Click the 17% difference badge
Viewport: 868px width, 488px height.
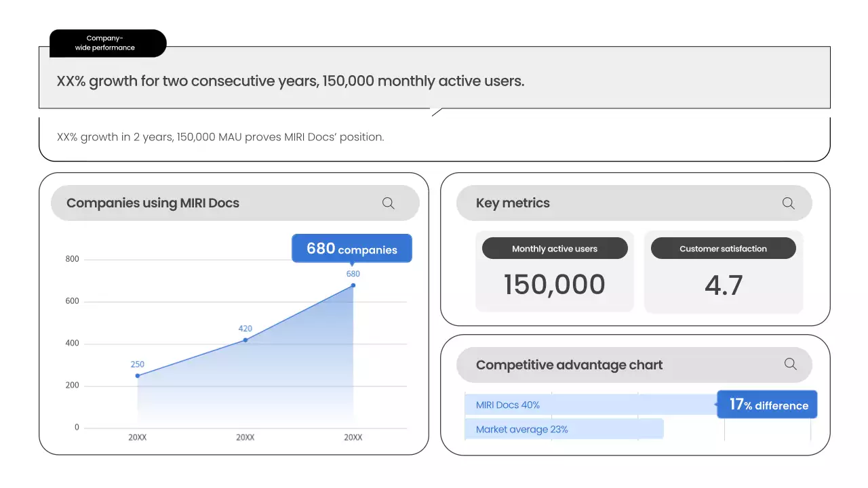[768, 405]
